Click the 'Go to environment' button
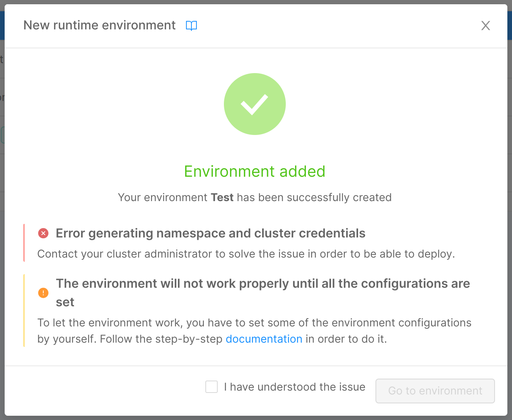 tap(435, 391)
